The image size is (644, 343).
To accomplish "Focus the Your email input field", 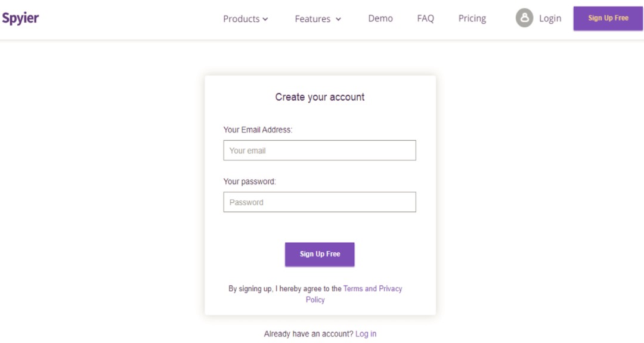I will point(320,150).
